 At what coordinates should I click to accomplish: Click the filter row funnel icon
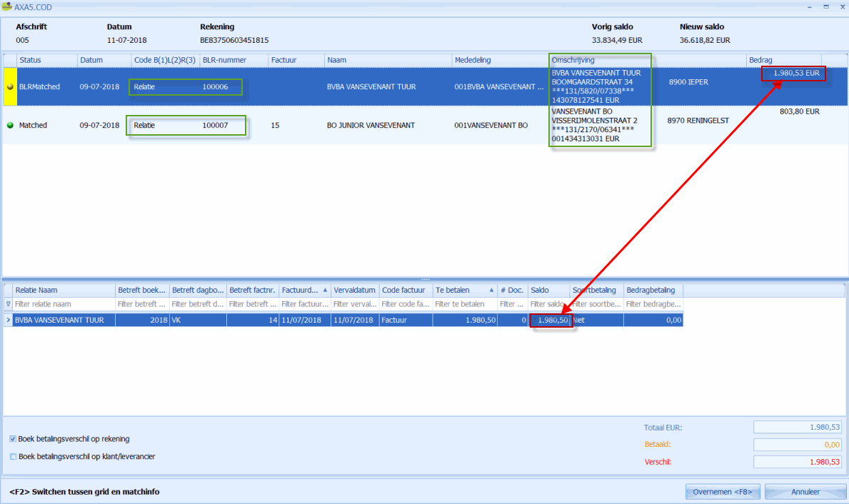pos(8,304)
